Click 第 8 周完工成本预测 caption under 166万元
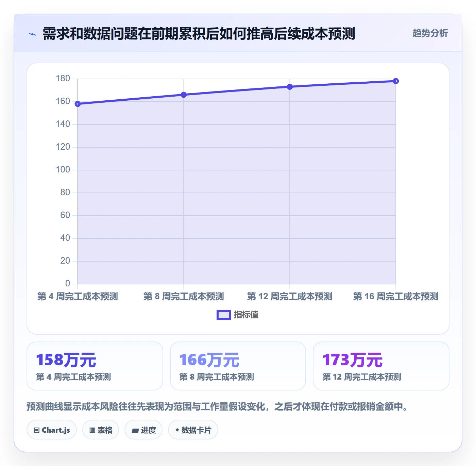476x466 pixels. tap(217, 377)
